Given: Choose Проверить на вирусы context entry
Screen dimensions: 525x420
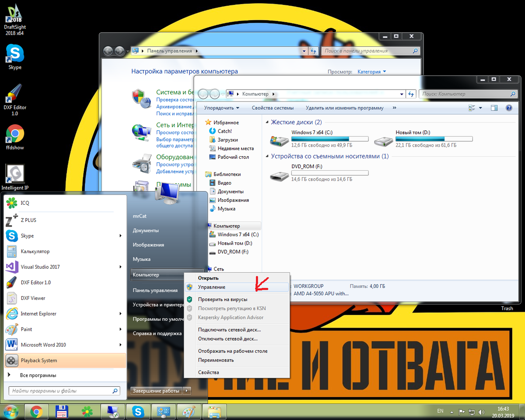Looking at the screenshot, I should [236, 299].
